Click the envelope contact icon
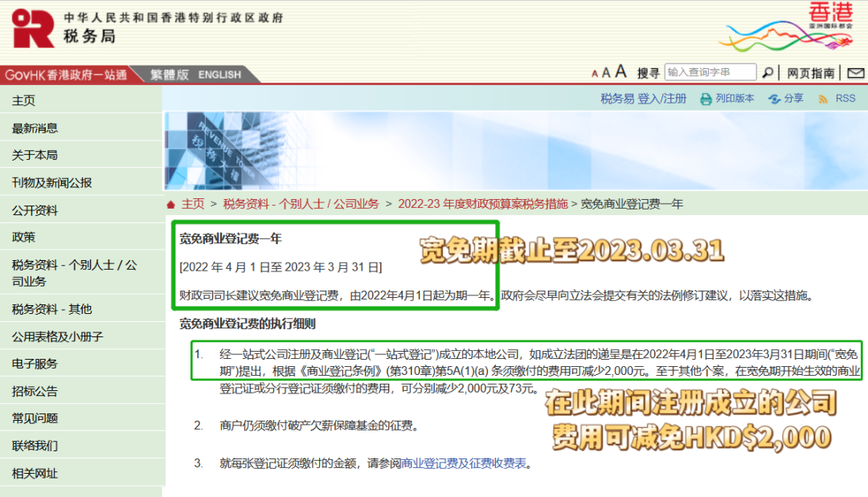The width and height of the screenshot is (868, 497). [x=855, y=72]
